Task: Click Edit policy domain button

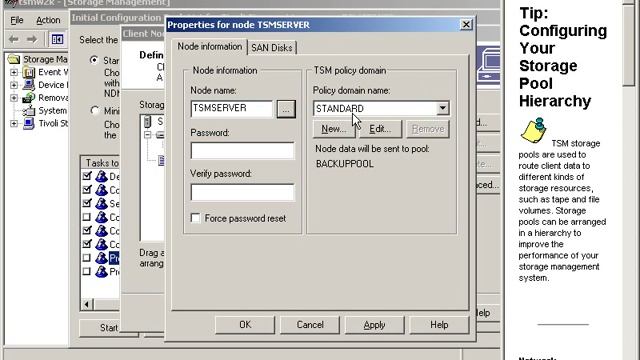Action: (x=380, y=129)
